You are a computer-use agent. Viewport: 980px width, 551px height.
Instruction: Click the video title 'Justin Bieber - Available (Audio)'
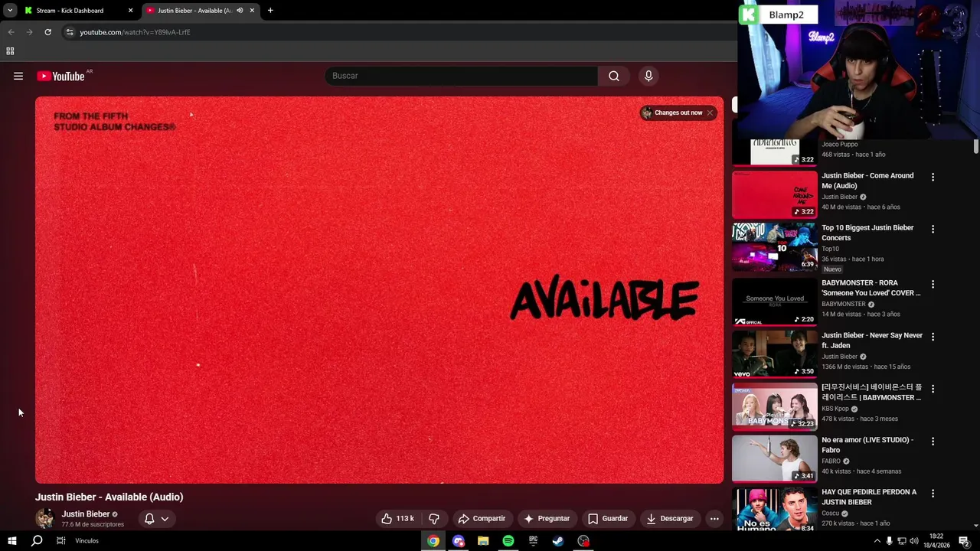109,497
